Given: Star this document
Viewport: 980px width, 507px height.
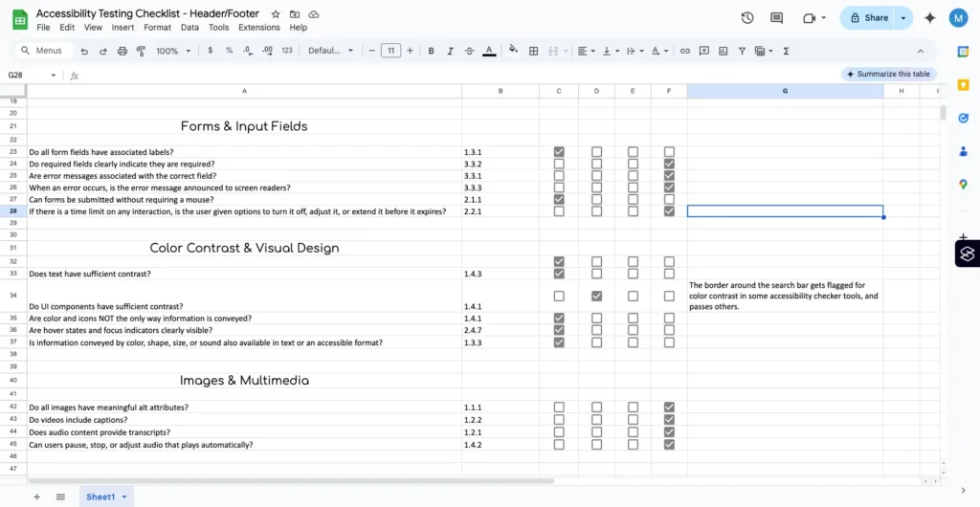Looking at the screenshot, I should click(x=275, y=13).
